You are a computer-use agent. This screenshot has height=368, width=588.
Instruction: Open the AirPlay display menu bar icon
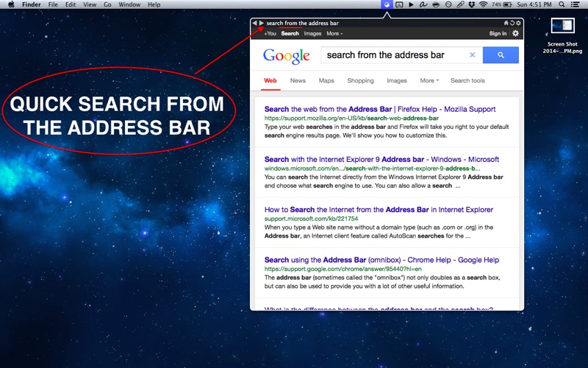[399, 4]
